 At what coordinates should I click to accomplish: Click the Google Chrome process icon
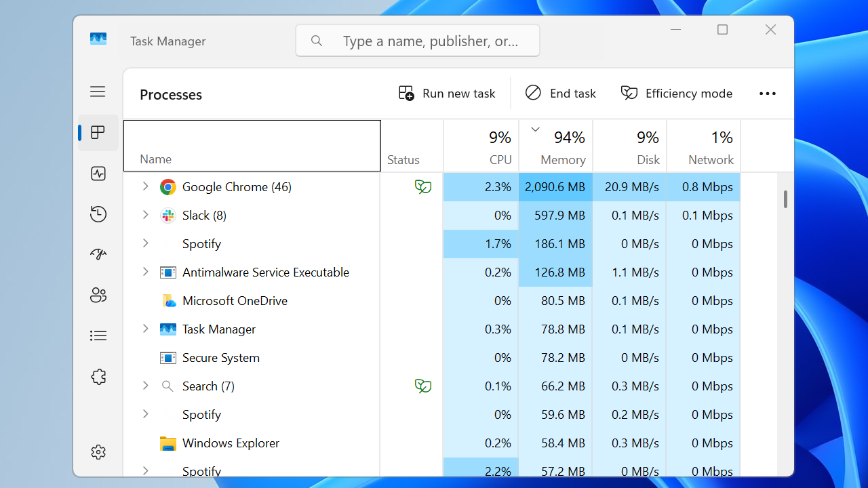tap(167, 187)
